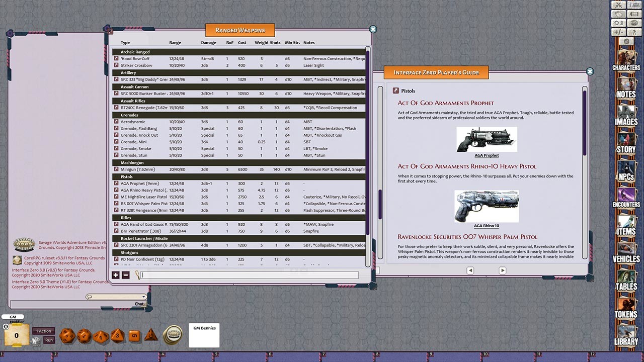Screen dimensions: 644x362
Task: Roll the d8 die showing 3
Action: (117, 336)
